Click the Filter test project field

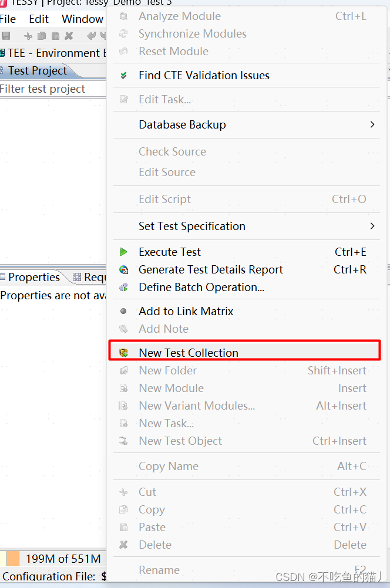tap(52, 89)
